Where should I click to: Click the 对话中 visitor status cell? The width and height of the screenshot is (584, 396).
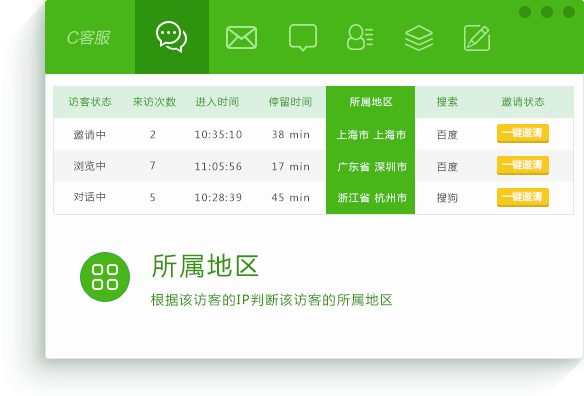pos(89,197)
